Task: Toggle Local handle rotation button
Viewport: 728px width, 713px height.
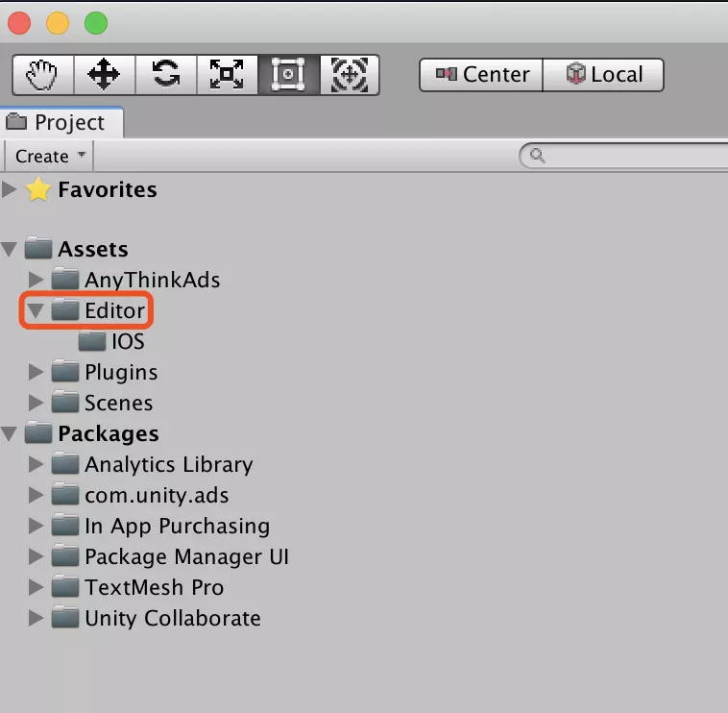Action: (603, 75)
